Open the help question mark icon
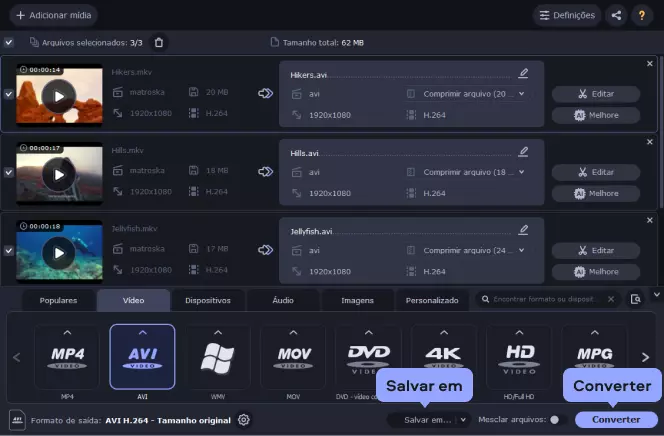The height and width of the screenshot is (436, 664). point(642,15)
